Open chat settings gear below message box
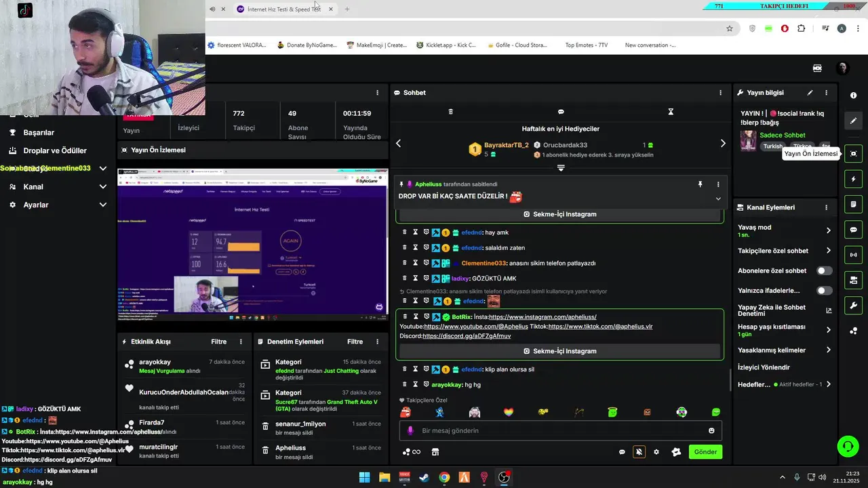Image resolution: width=868 pixels, height=488 pixels. coord(656,452)
